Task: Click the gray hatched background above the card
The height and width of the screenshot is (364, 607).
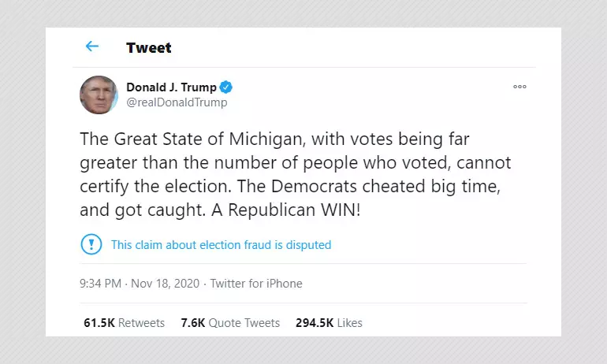Action: click(303, 13)
